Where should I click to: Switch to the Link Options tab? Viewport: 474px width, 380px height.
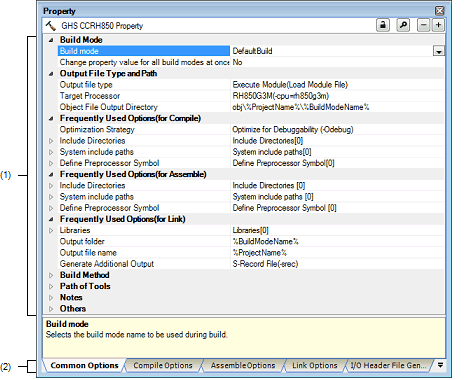pos(315,365)
